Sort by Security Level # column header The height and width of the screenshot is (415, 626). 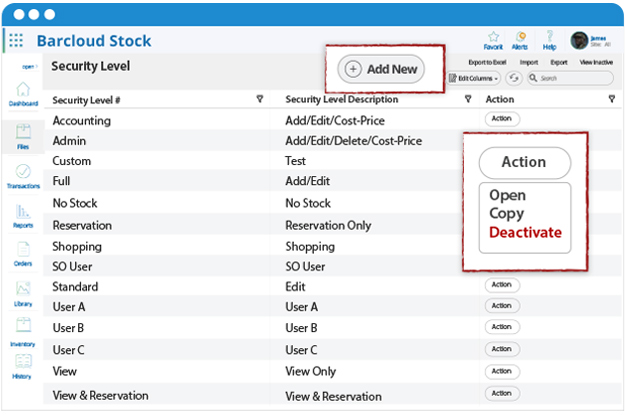pos(86,100)
